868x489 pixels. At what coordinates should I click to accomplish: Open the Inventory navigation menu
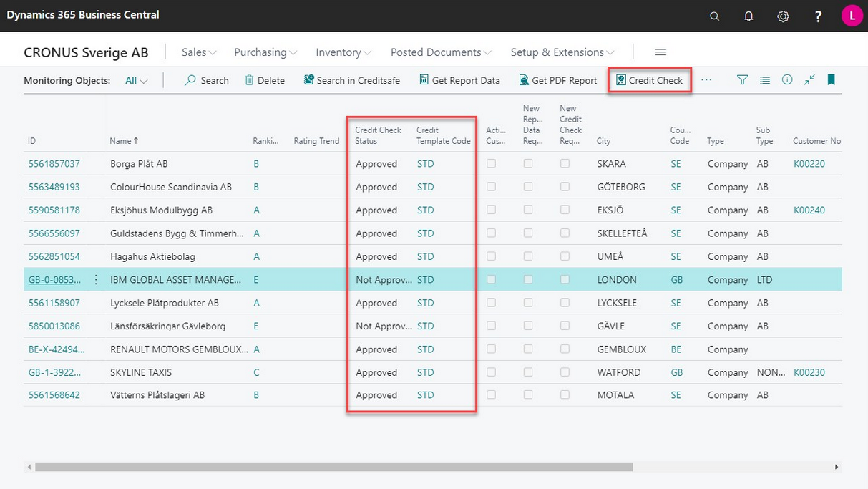(x=343, y=52)
